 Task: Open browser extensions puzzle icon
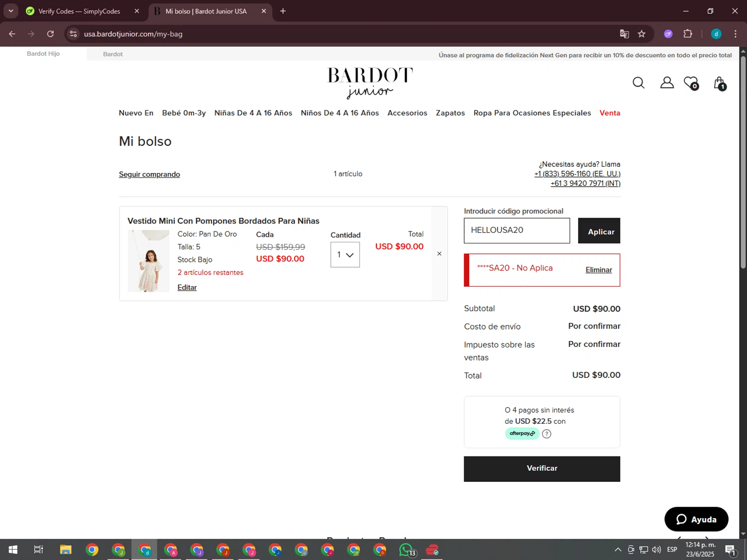pyautogui.click(x=688, y=34)
